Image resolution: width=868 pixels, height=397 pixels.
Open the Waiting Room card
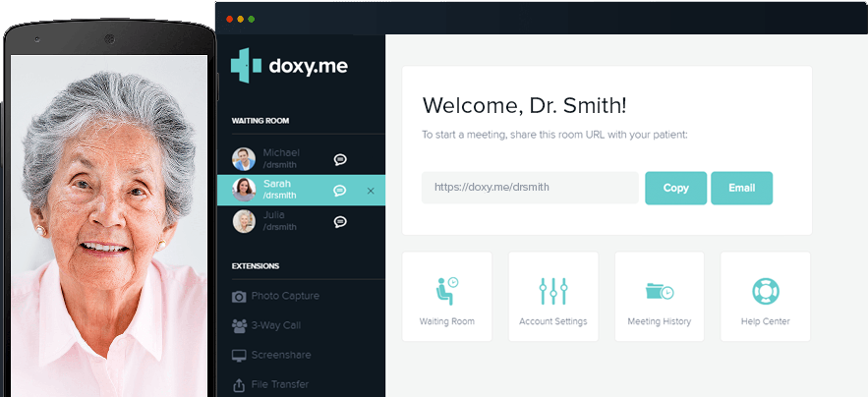[446, 296]
